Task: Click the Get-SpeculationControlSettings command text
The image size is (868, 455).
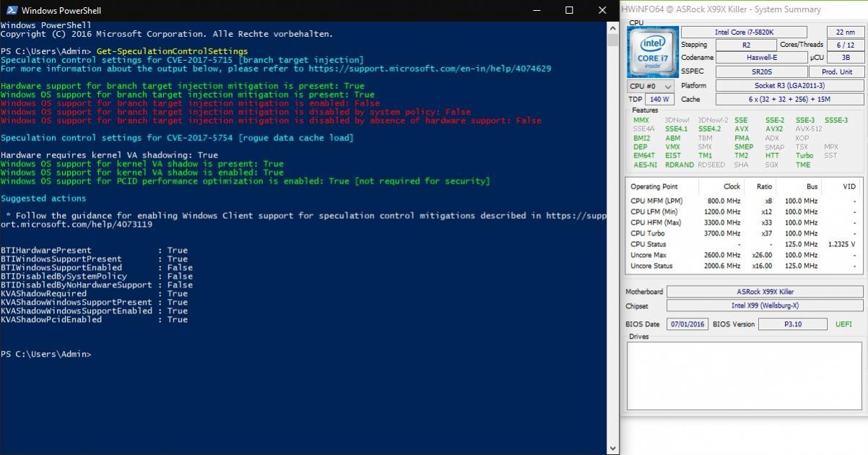Action: click(172, 51)
